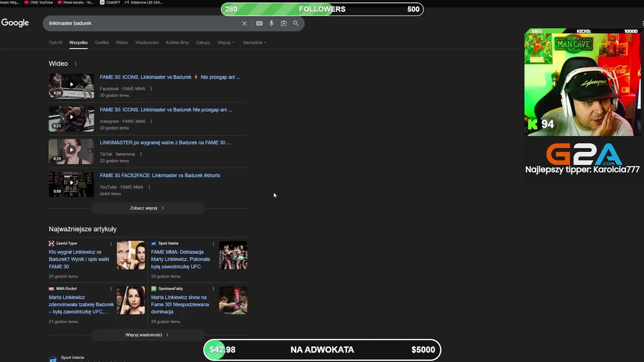Open search by image lens icon
Viewport: 644px width, 362px height.
(x=283, y=23)
